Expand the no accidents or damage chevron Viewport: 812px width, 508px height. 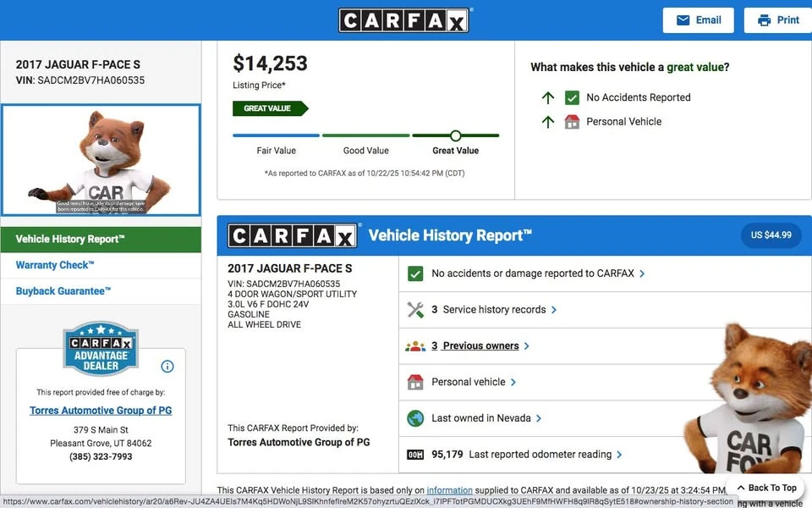(x=642, y=273)
